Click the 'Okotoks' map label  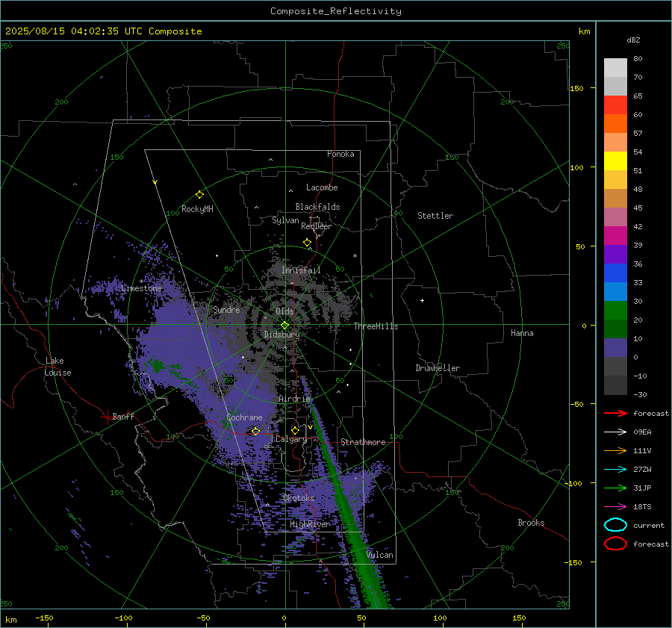tap(299, 498)
